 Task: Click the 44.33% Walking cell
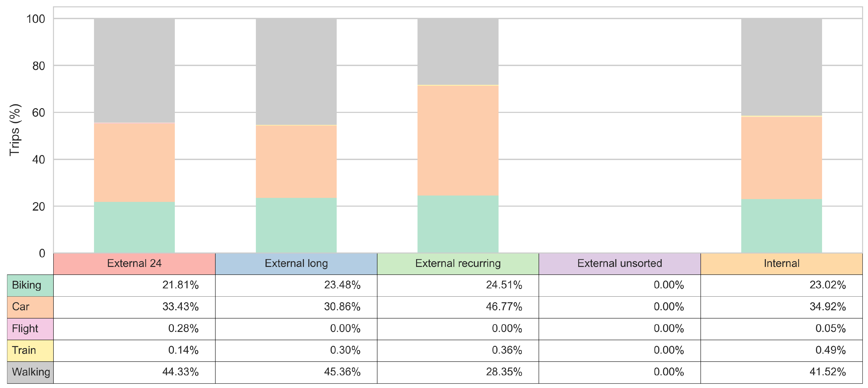click(134, 372)
